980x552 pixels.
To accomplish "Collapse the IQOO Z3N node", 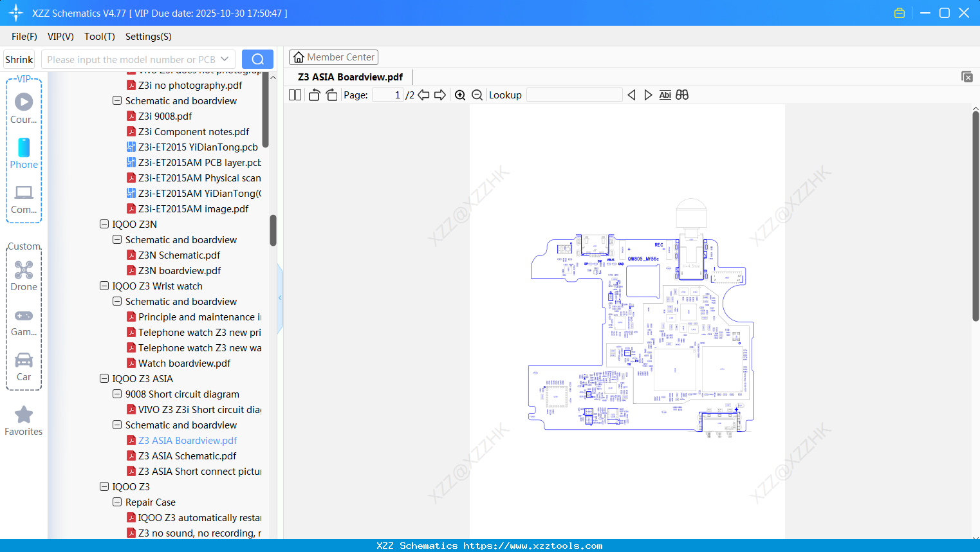I will point(104,225).
